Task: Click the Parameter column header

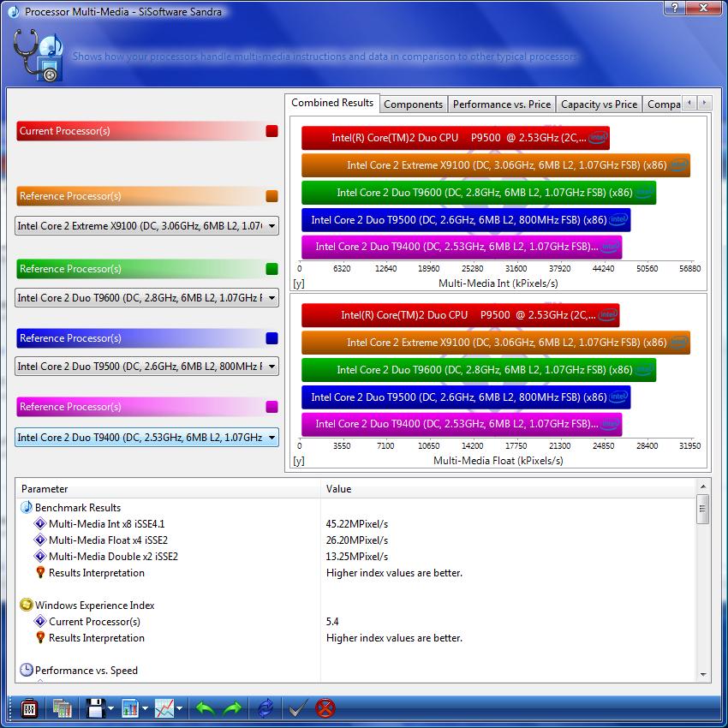Action: [168, 489]
